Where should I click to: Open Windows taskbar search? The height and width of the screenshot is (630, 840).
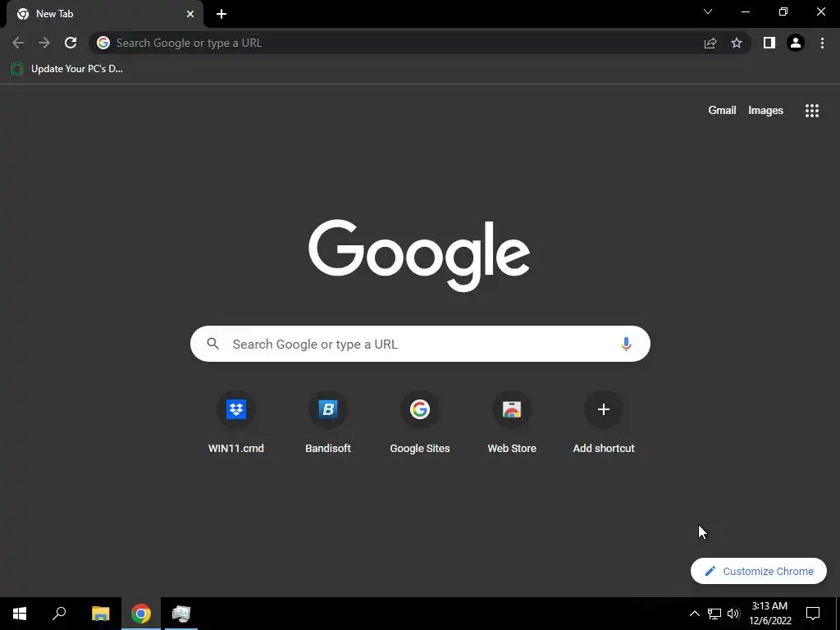[x=59, y=614]
